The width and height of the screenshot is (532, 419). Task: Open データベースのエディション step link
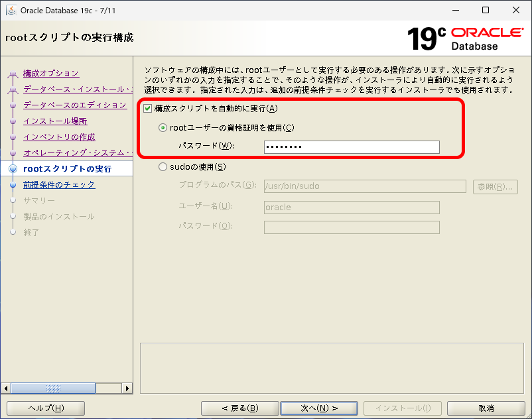(x=75, y=105)
